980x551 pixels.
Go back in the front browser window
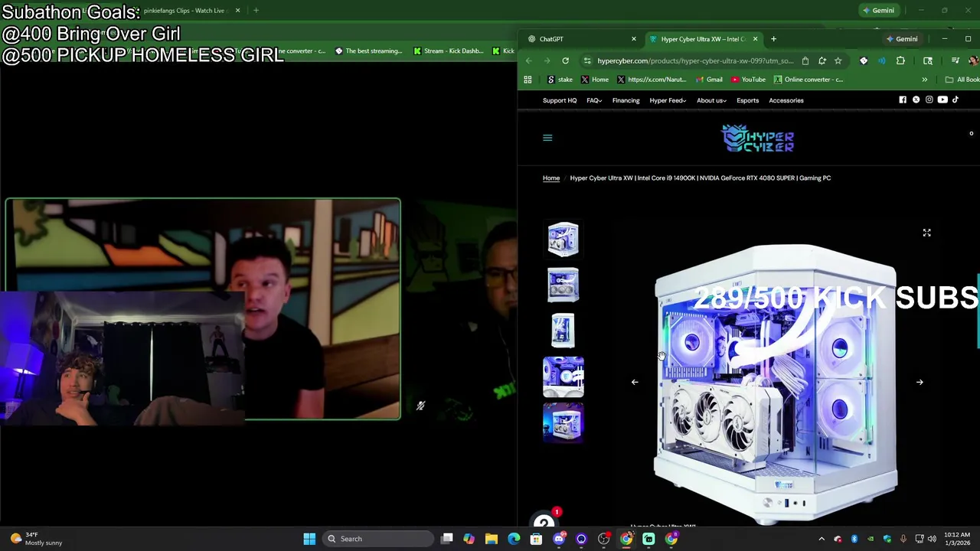[x=528, y=60]
